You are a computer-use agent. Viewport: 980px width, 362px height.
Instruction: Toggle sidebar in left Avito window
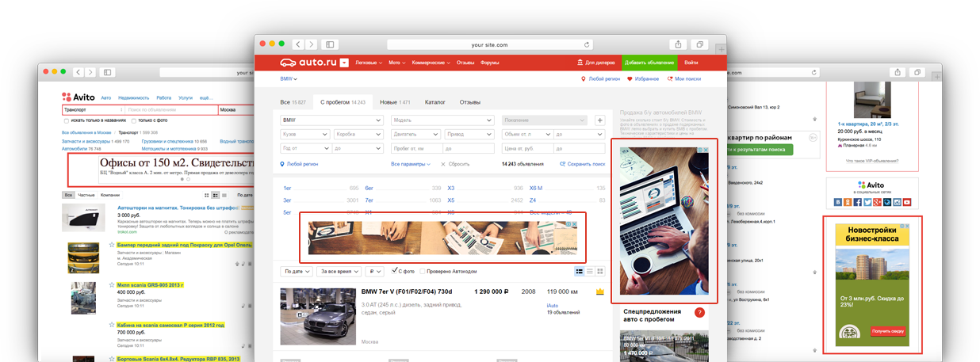[108, 72]
